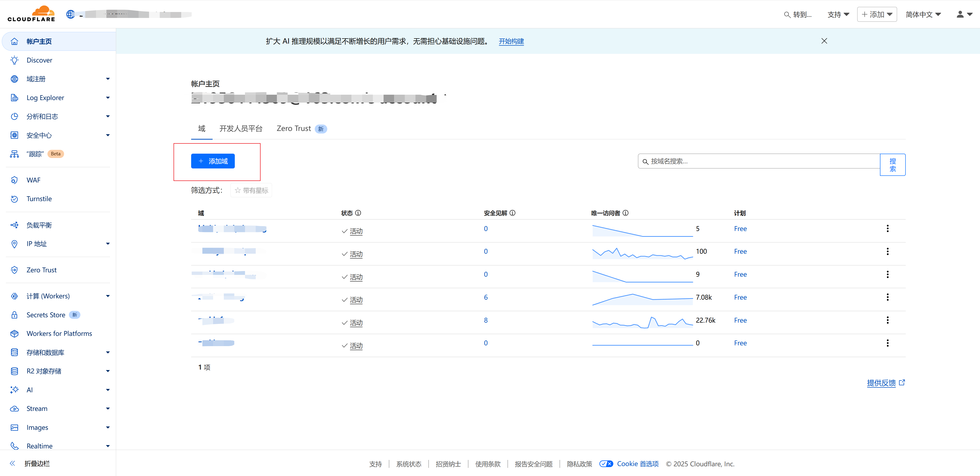Open the 简体中文 language dropdown
980x476 pixels.
923,15
